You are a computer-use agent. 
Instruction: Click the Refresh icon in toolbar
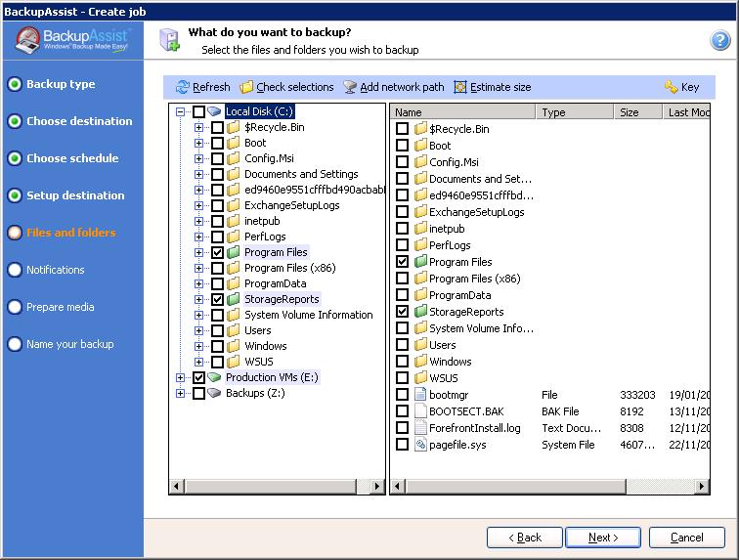pyautogui.click(x=183, y=87)
